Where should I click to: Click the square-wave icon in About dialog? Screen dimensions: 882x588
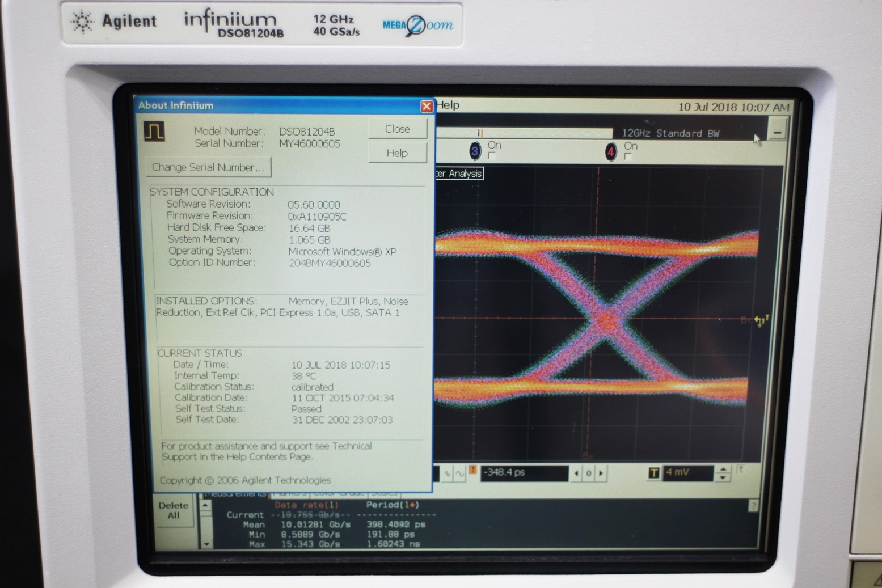click(154, 132)
